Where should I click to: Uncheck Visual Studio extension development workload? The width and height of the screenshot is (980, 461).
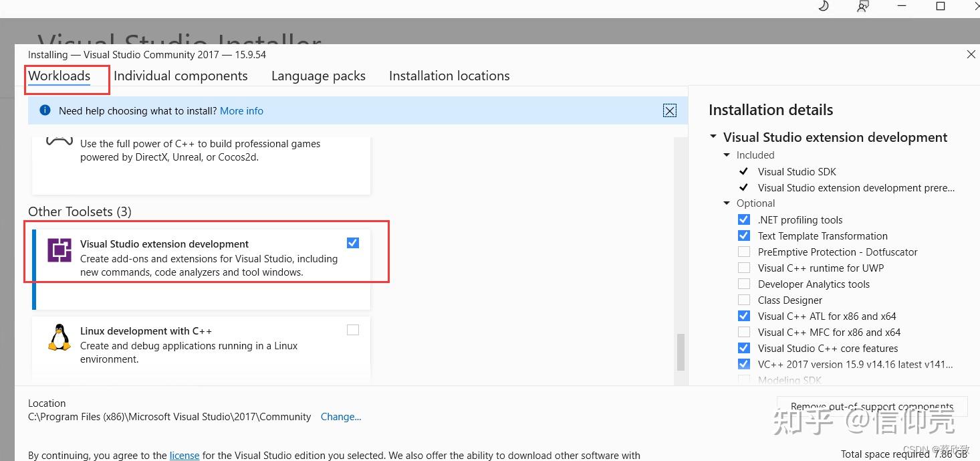tap(353, 243)
